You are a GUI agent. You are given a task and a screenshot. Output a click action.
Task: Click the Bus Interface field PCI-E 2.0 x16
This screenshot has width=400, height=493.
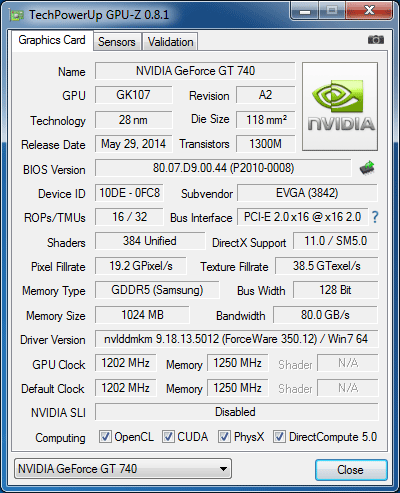click(302, 217)
